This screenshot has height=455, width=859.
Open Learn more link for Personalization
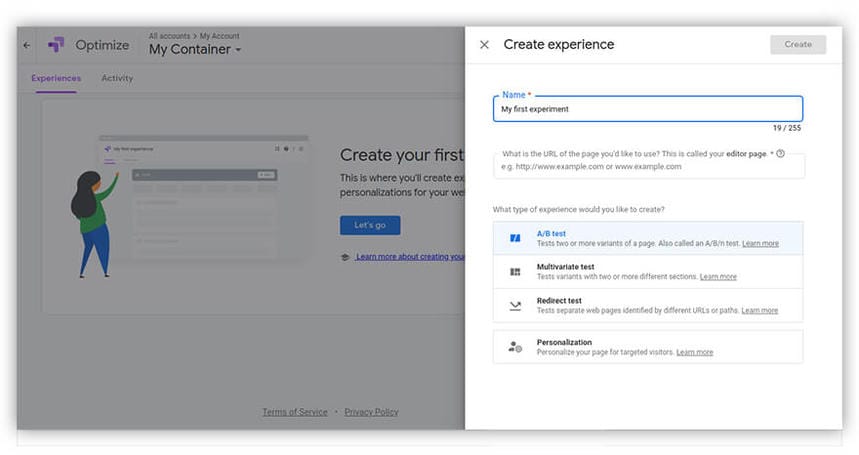pos(694,352)
